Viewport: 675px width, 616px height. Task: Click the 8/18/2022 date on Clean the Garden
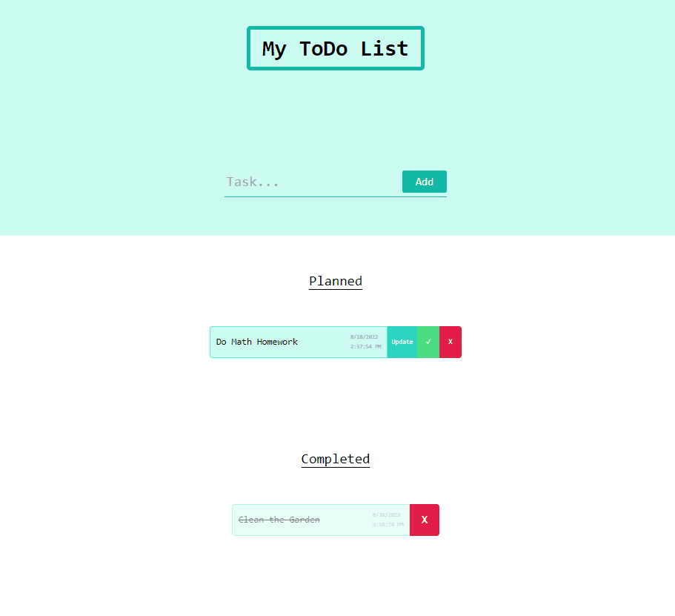click(386, 514)
